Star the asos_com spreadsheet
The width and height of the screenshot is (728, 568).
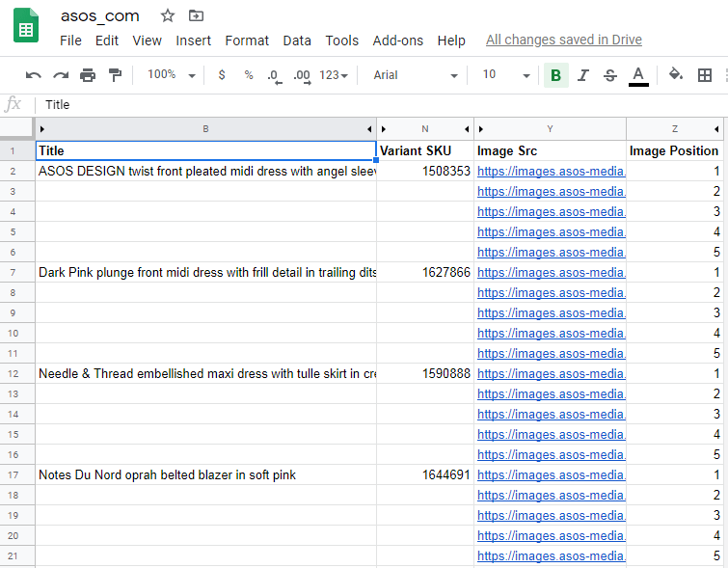tap(167, 15)
